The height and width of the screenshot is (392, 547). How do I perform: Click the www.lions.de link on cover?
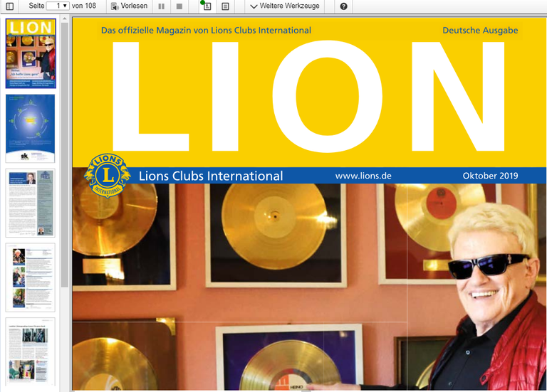pos(363,176)
